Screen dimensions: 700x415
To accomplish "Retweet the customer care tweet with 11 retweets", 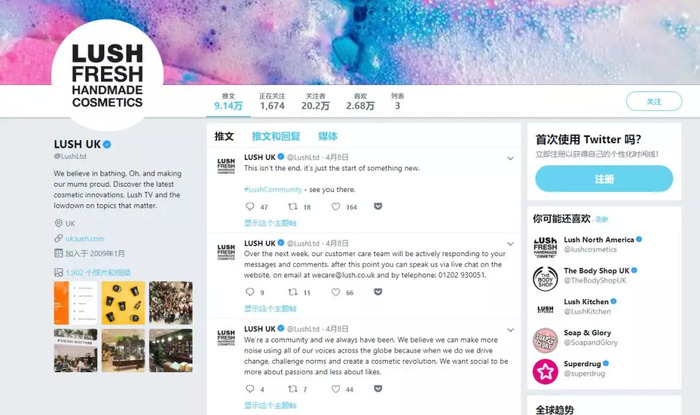I will 293,292.
